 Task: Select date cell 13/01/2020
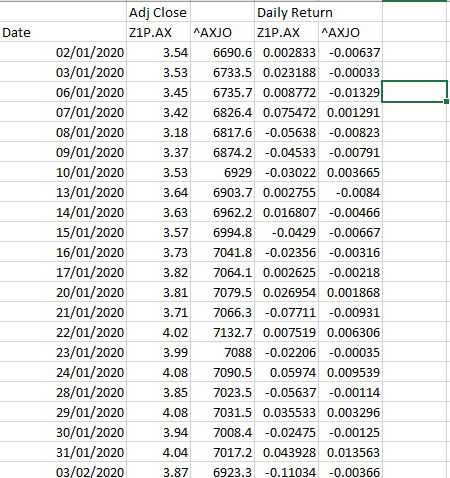point(63,192)
